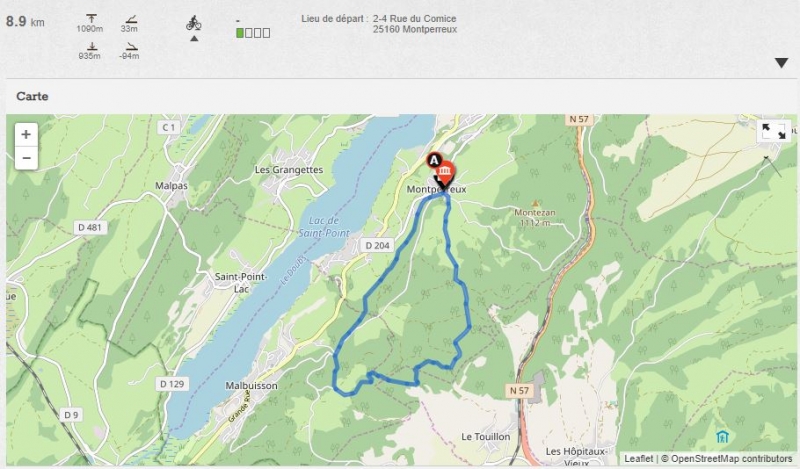Click the Montezan 1112 m peak label
Screen dimensions: 800x469
[x=535, y=217]
